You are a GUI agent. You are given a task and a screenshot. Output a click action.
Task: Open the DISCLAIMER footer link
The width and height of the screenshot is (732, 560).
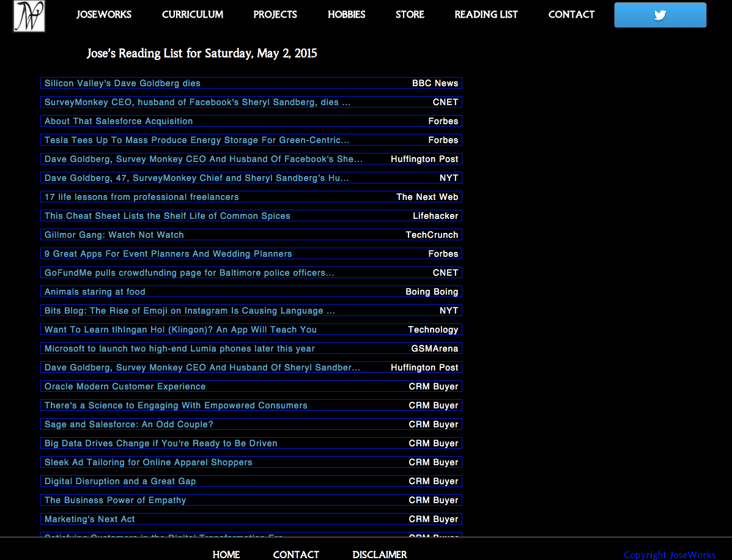tap(380, 554)
